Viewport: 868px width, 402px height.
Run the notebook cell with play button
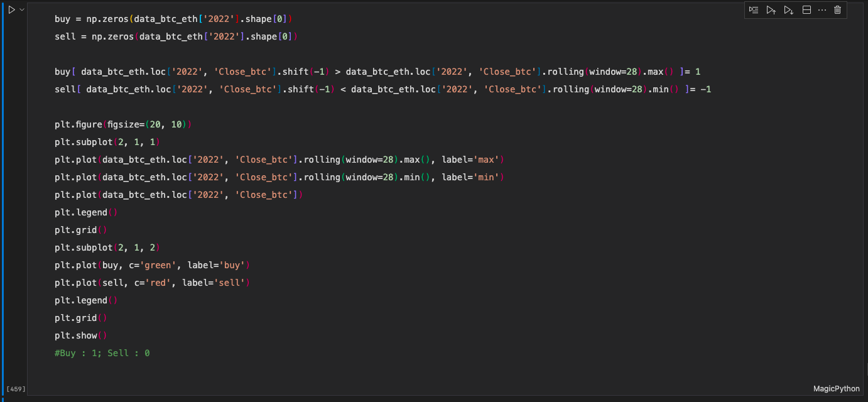[11, 10]
